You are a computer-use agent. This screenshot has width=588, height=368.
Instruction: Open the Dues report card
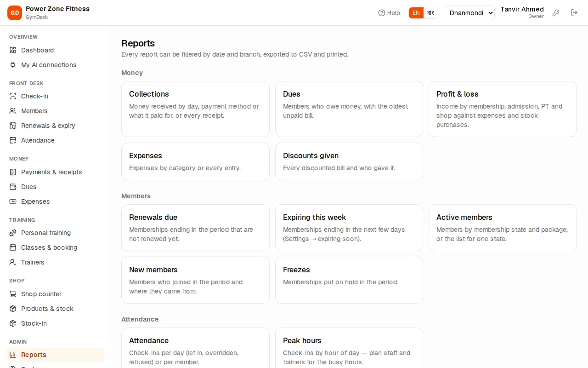click(x=349, y=109)
